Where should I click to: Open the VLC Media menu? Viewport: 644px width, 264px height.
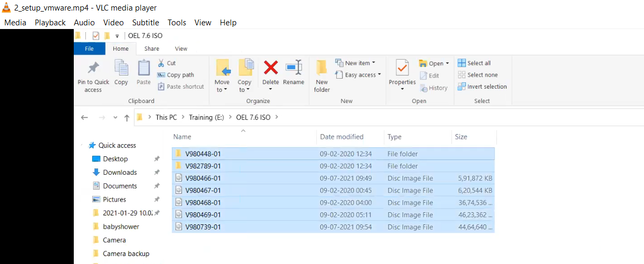point(15,23)
